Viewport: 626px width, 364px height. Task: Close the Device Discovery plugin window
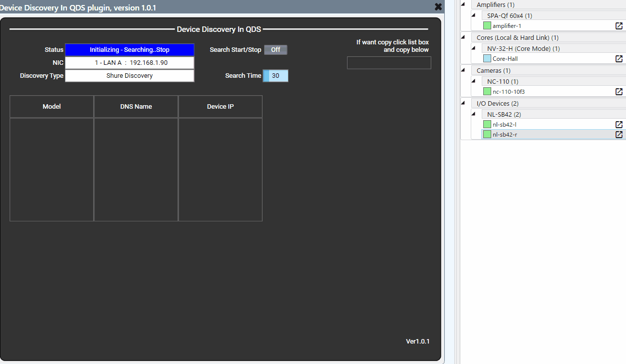[x=438, y=7]
